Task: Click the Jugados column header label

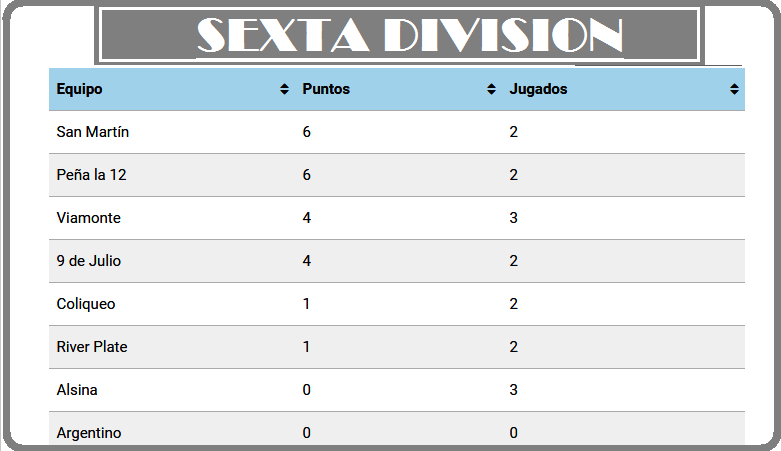Action: click(538, 89)
